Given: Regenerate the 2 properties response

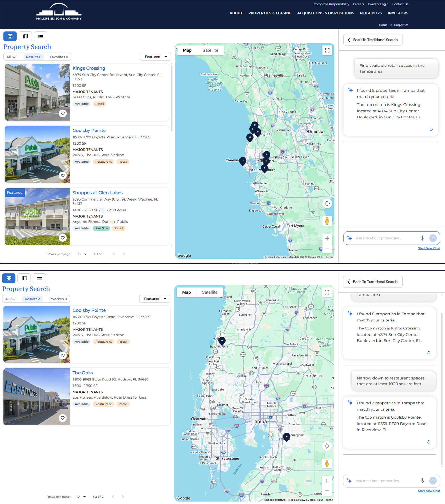Looking at the screenshot, I should tap(429, 442).
